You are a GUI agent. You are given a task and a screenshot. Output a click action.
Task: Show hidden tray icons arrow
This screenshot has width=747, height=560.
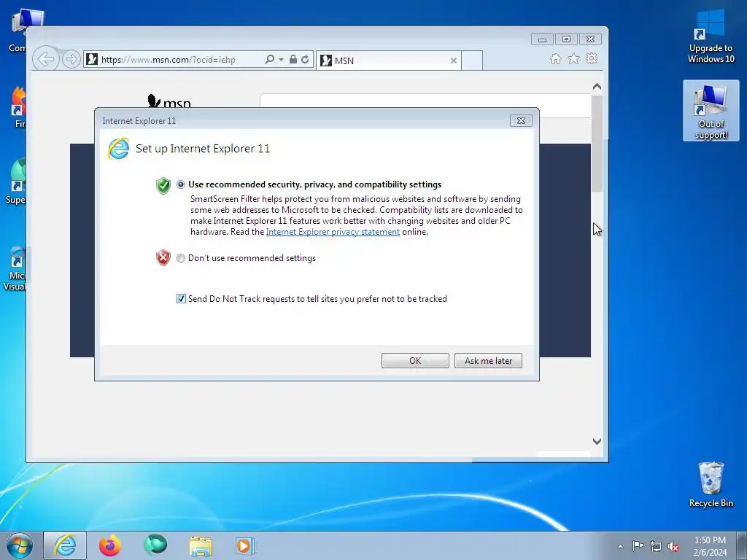click(620, 546)
